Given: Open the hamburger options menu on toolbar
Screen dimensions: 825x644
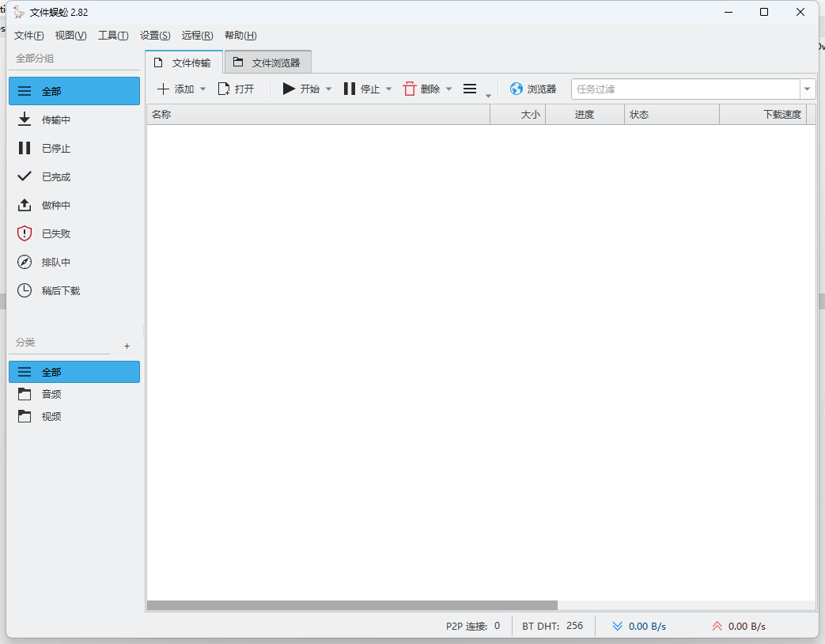Looking at the screenshot, I should [469, 89].
